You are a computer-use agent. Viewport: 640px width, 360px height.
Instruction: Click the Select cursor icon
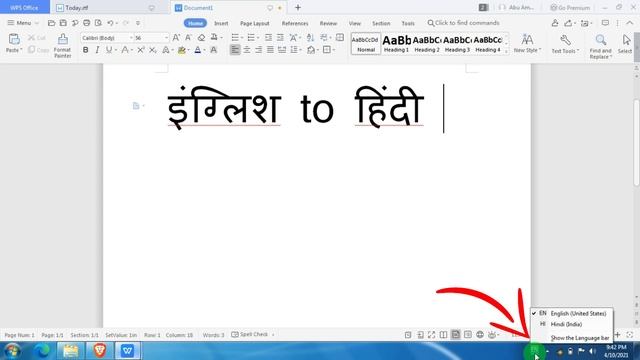[626, 40]
